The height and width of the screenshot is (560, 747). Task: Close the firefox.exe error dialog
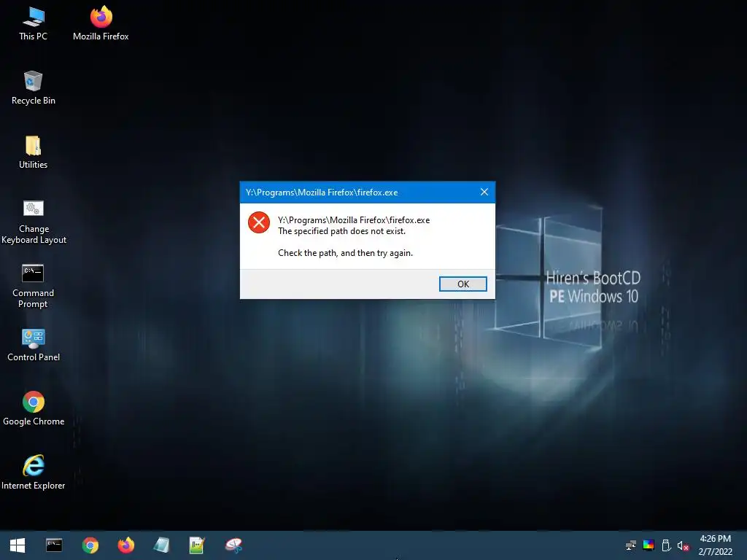click(484, 192)
